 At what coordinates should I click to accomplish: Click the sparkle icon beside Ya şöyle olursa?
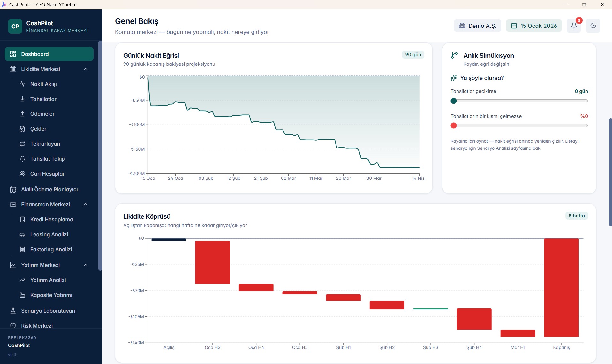tap(454, 78)
